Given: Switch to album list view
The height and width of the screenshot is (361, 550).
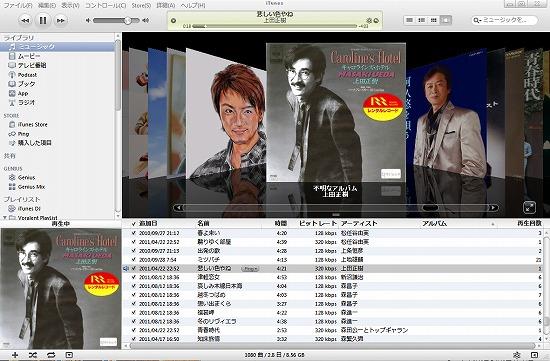Looking at the screenshot, I should click(x=422, y=20).
